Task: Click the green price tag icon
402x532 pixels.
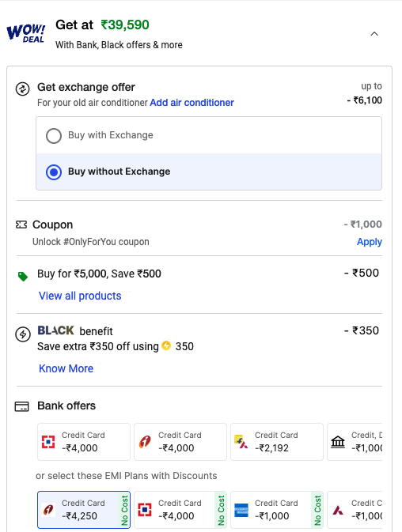Action: pos(23,277)
